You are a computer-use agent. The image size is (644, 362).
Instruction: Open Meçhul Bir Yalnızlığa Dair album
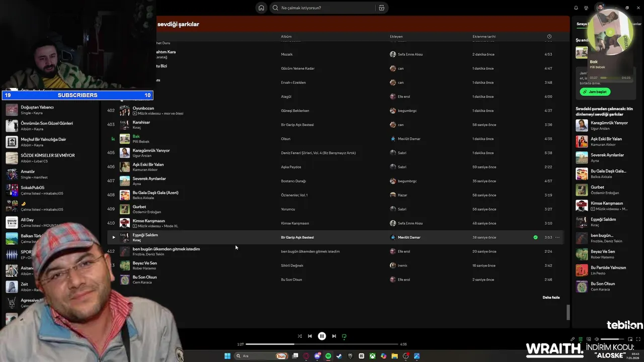(x=50, y=142)
